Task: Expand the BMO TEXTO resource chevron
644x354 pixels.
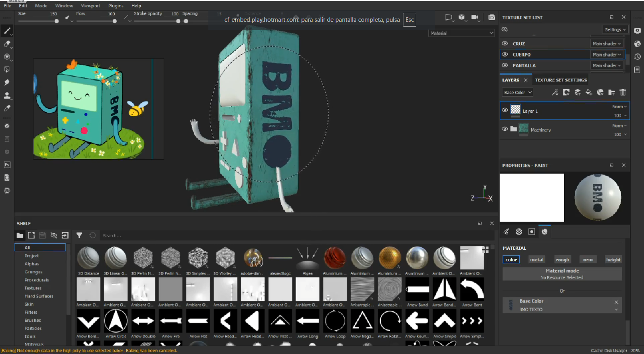Action: coord(616,310)
